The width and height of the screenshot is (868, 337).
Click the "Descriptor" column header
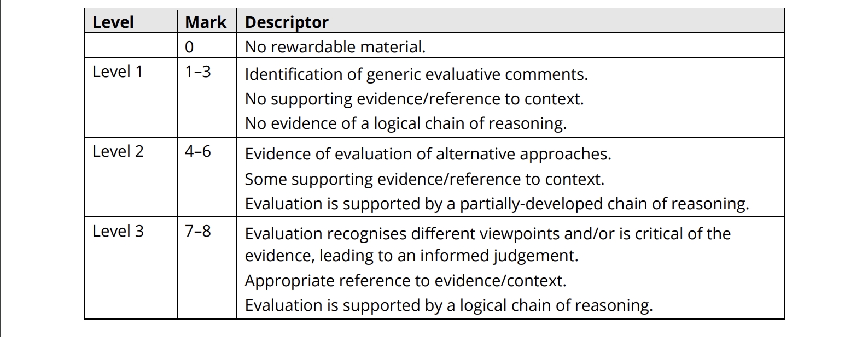[x=287, y=22]
